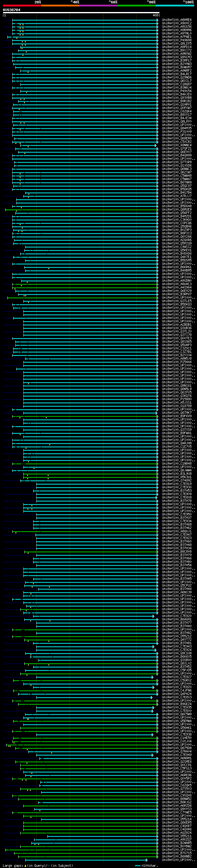Viewport: 197px width, 868px height.
Task: Open hit UniRef100_A1D924
Action: coord(177,833)
